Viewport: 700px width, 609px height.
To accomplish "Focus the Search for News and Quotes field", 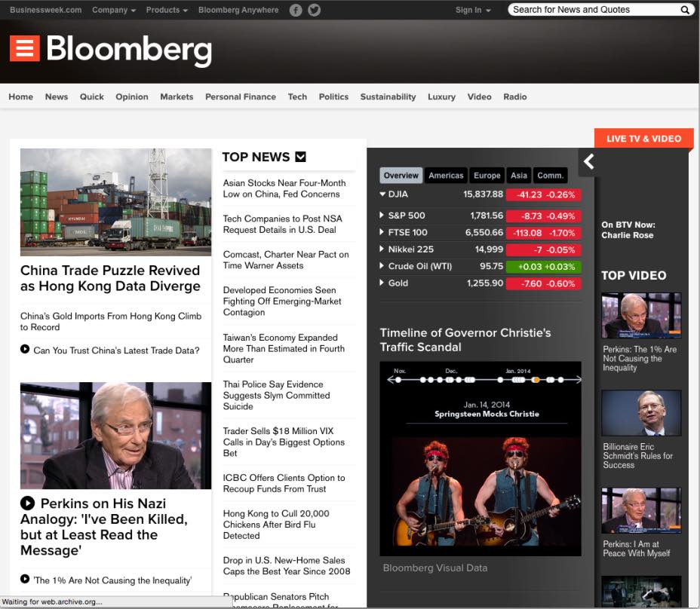I will tap(594, 10).
